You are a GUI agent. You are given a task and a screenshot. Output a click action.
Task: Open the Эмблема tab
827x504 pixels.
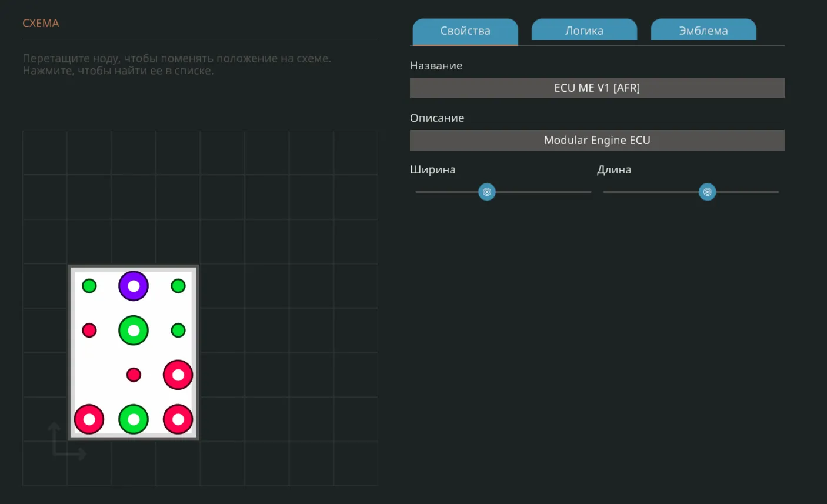click(x=703, y=31)
